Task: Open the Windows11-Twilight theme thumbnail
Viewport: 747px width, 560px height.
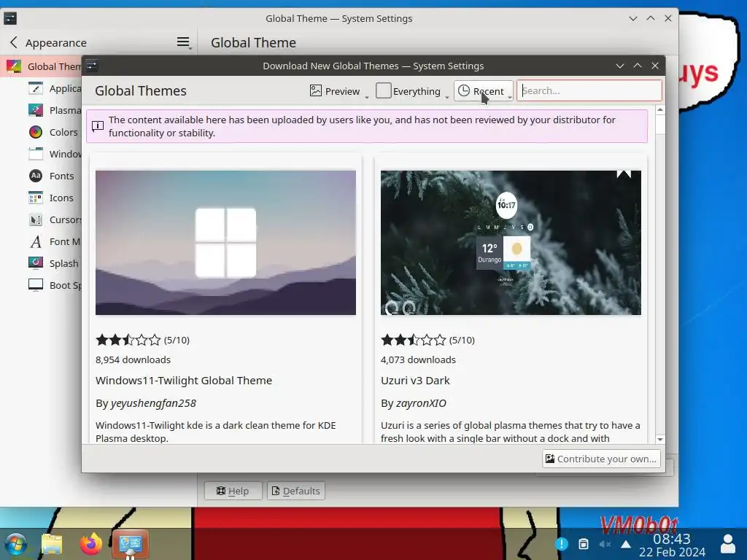Action: point(225,242)
